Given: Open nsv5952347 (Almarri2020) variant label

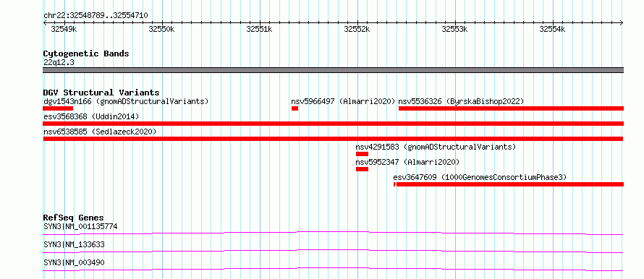Looking at the screenshot, I should point(407,162).
